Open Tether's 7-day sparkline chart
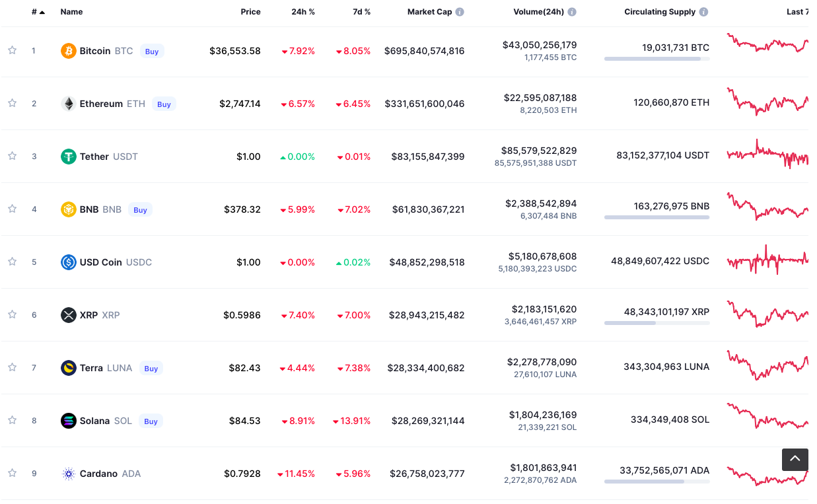Image resolution: width=817 pixels, height=504 pixels. (767, 155)
